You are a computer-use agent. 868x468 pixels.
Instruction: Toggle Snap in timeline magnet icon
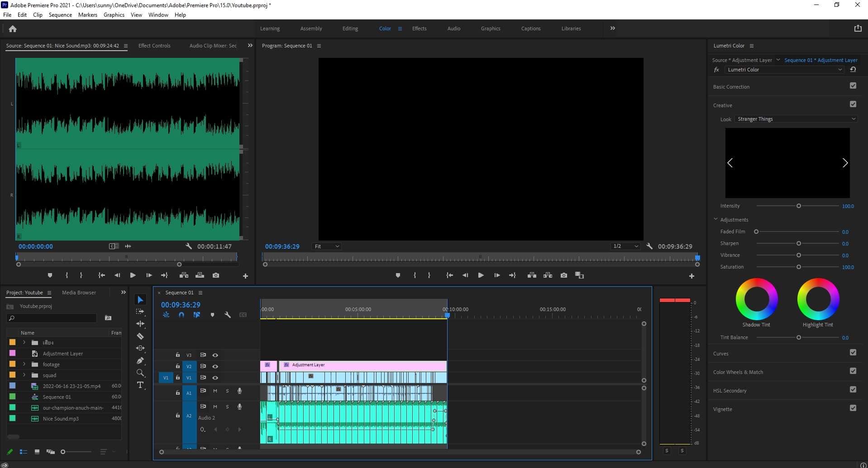tap(181, 315)
